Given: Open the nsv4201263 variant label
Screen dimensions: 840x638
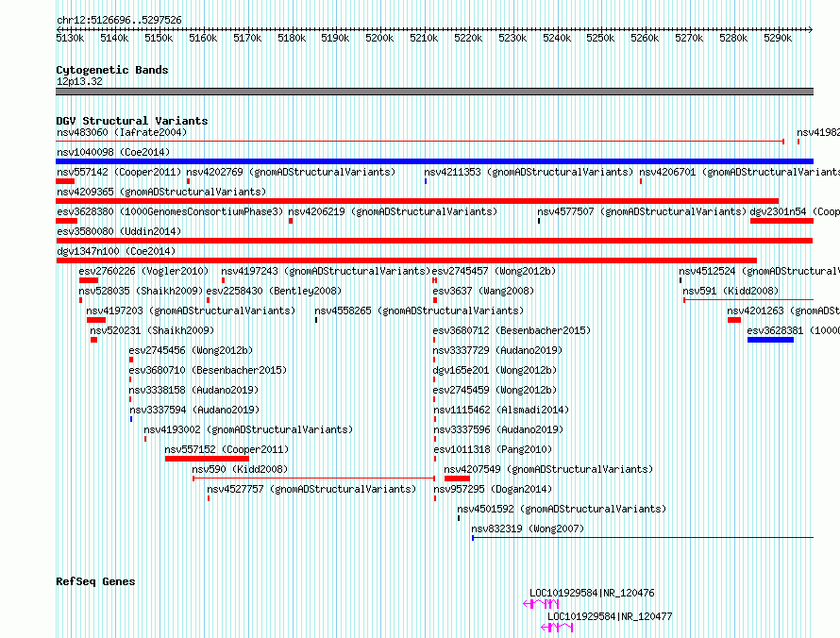Looking at the screenshot, I should click(783, 311).
